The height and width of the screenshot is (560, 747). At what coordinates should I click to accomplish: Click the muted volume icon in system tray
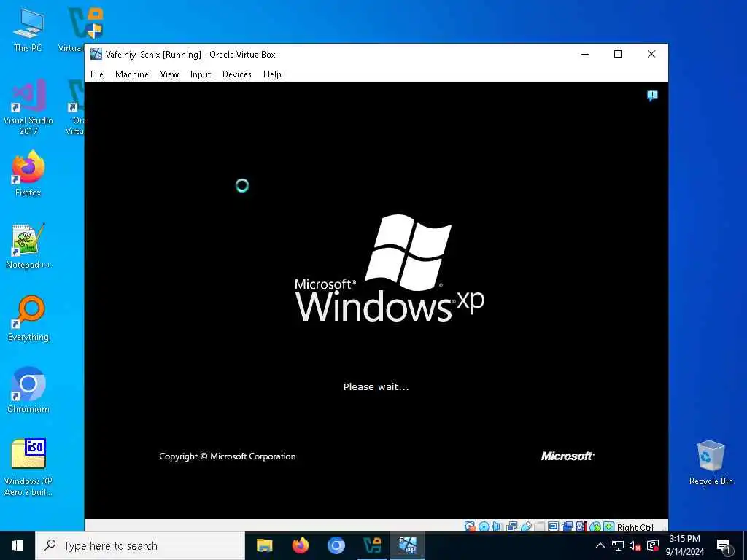tap(635, 545)
